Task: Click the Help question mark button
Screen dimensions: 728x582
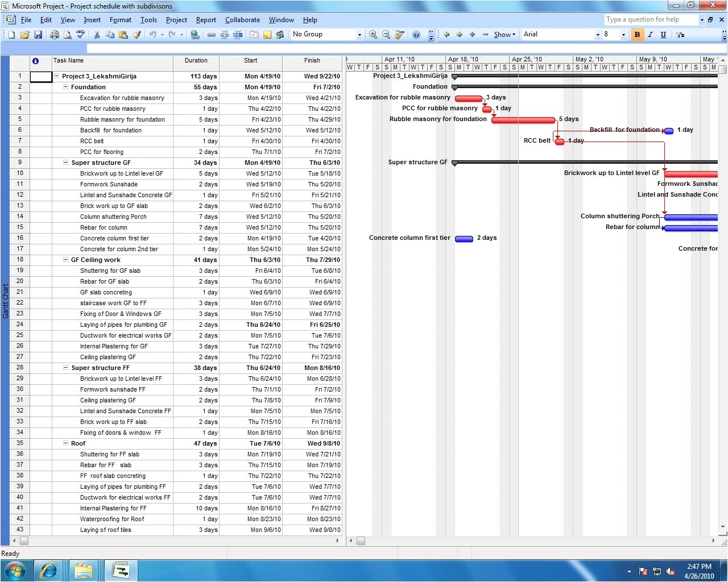Action: coord(416,35)
